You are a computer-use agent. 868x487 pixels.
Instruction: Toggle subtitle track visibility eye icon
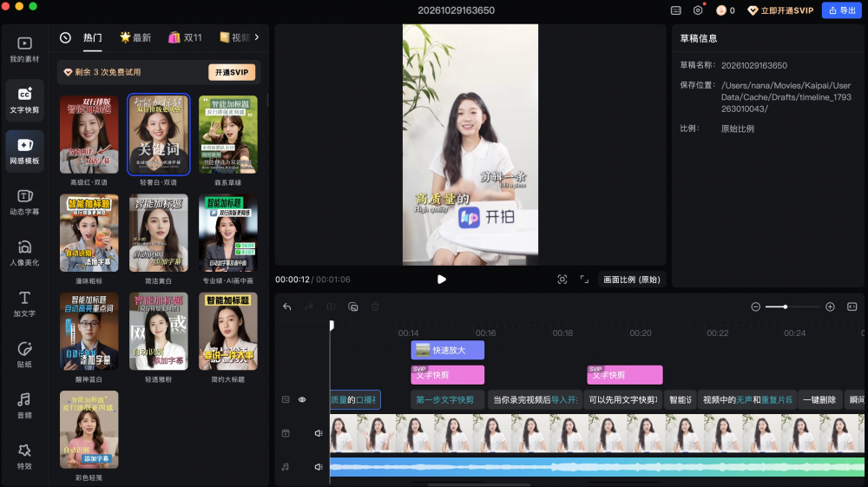[302, 399]
